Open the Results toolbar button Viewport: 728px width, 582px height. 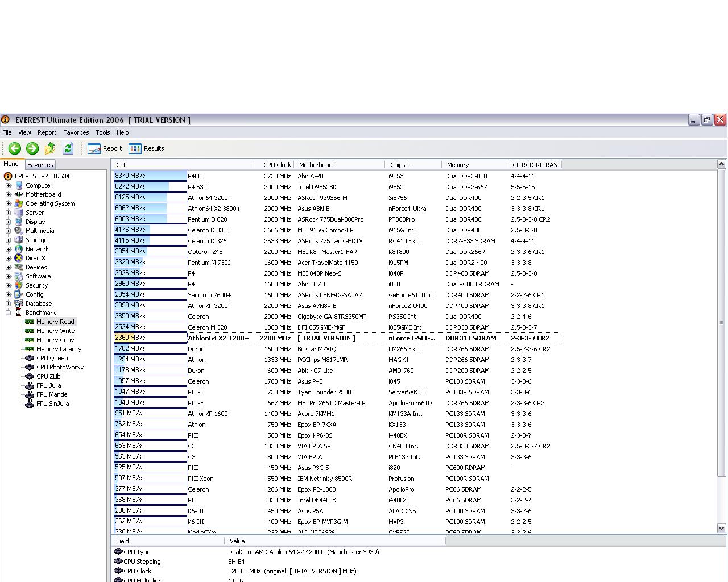point(146,148)
